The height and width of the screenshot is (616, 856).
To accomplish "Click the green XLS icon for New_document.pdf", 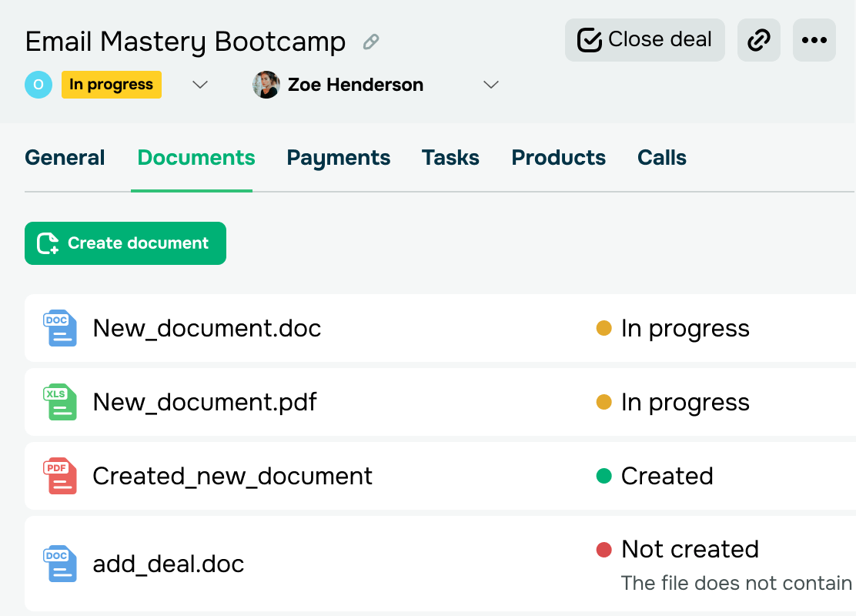I will pos(60,402).
